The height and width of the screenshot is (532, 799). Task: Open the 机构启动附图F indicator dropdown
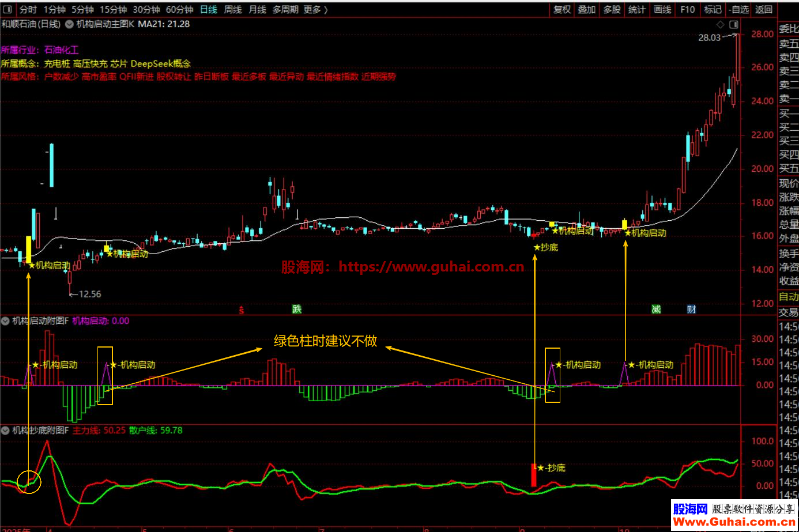coord(6,321)
